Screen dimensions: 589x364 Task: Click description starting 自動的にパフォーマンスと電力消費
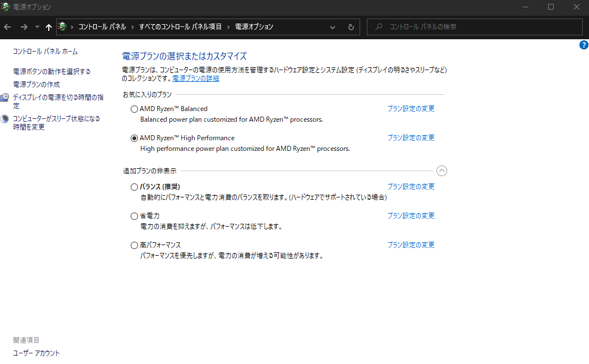pos(263,197)
